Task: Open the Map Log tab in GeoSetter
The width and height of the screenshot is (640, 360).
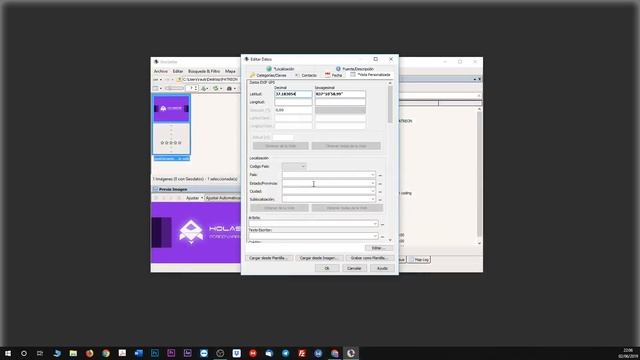Action: coord(420,260)
